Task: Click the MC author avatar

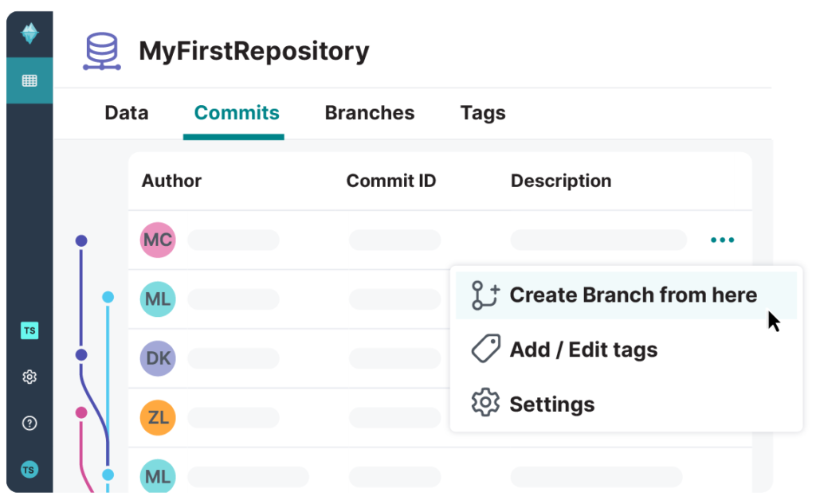Action: 158,240
